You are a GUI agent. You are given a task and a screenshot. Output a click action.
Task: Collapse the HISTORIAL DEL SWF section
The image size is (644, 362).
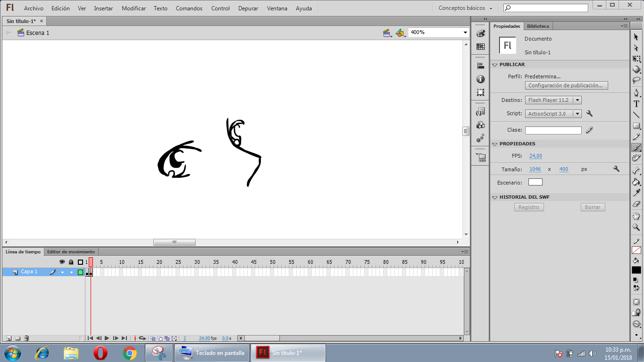pos(495,197)
